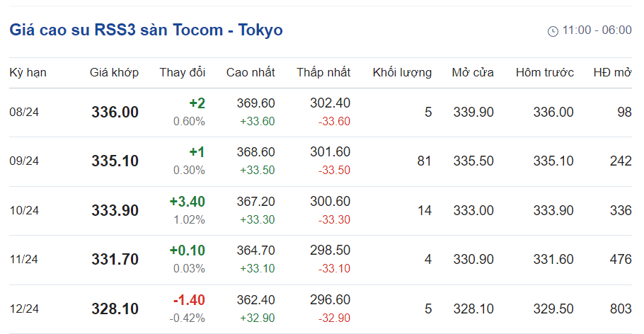Select the Thay đổi column header
This screenshot has height=334, width=644.
(x=182, y=72)
